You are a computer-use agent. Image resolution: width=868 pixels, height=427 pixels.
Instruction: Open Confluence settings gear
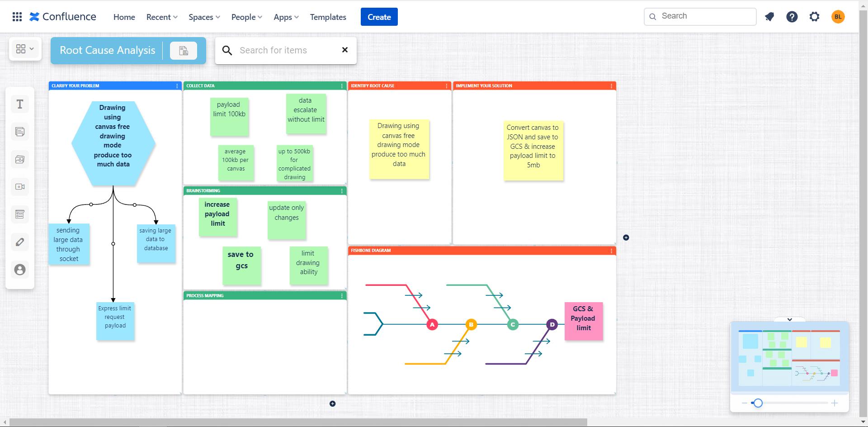(x=815, y=16)
